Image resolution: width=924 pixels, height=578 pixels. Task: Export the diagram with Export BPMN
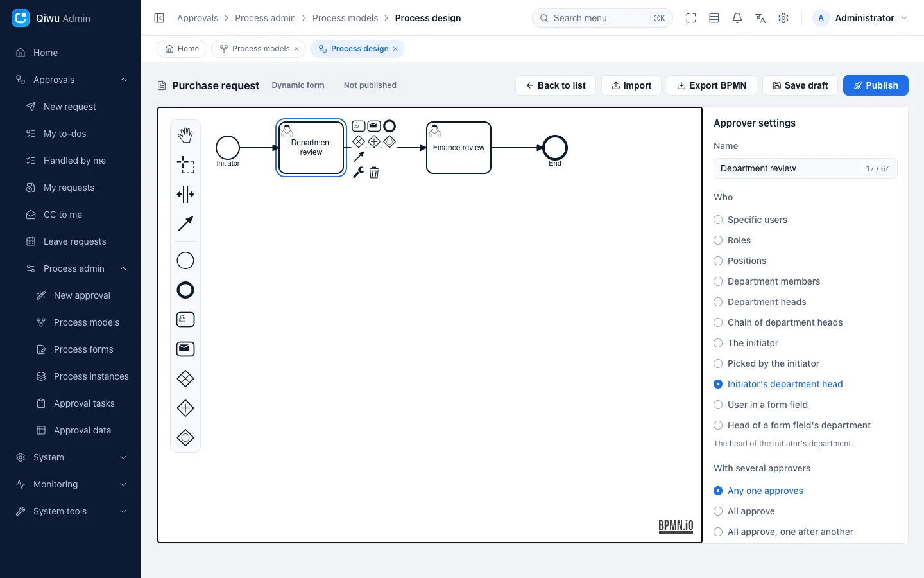(x=712, y=85)
